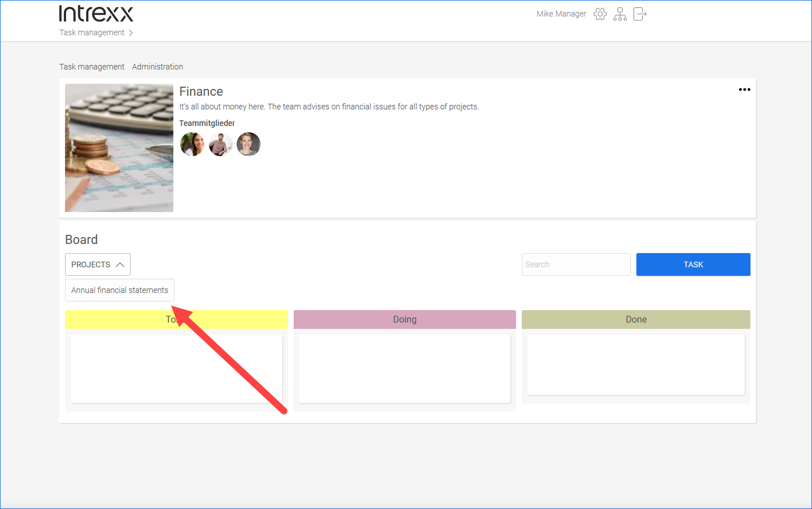
Task: Open the three-dot Finance menu
Action: (745, 89)
